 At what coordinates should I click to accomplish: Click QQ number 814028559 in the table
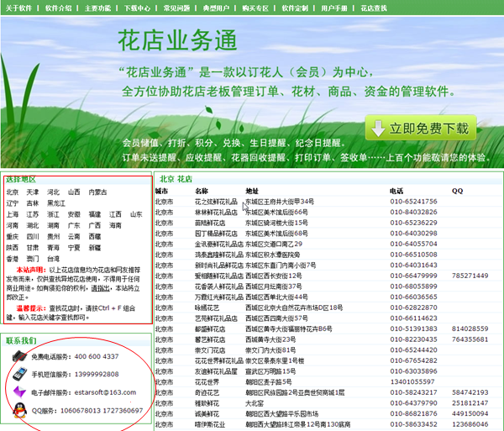pos(470,329)
